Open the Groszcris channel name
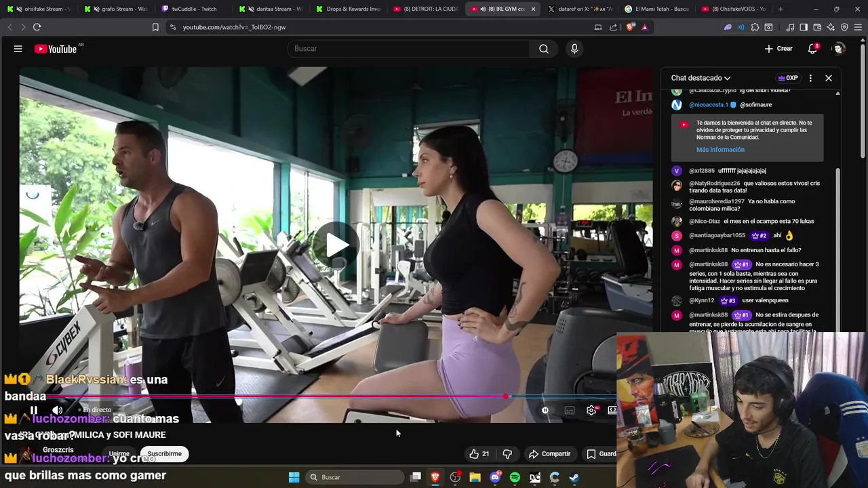 [x=58, y=450]
